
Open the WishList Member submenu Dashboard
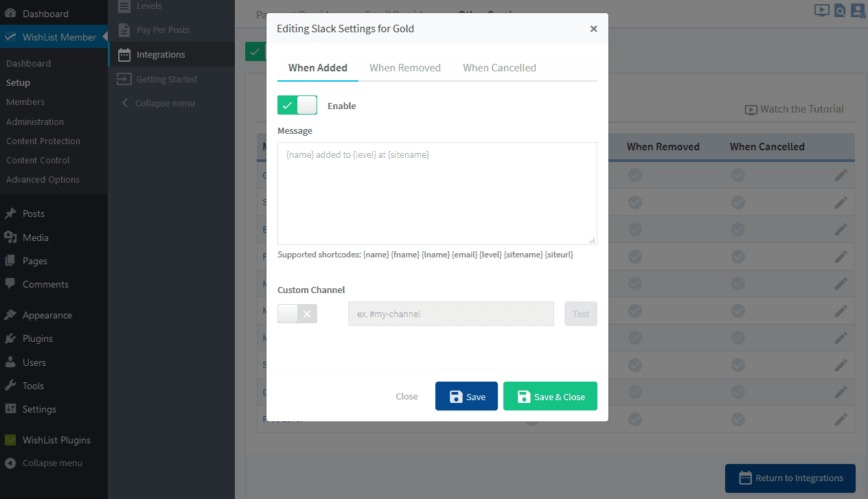point(28,63)
